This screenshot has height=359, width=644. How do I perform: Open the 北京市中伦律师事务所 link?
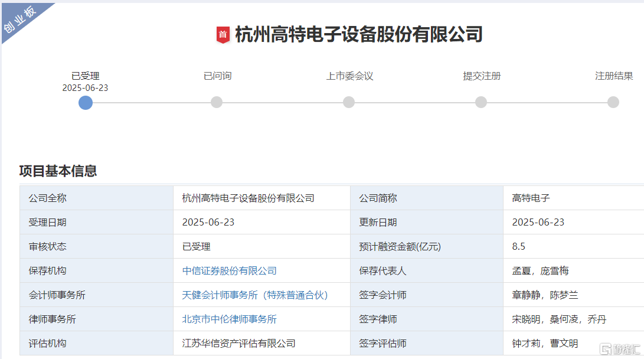pos(229,319)
